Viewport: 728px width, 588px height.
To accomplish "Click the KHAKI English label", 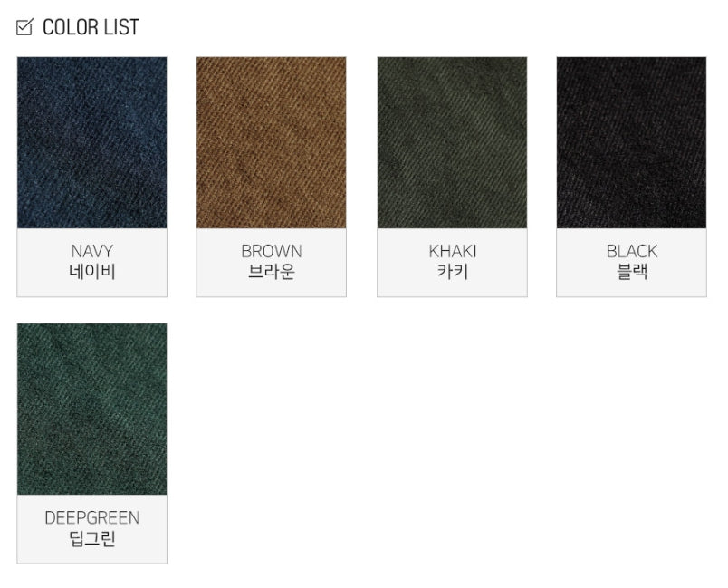I will 452,251.
